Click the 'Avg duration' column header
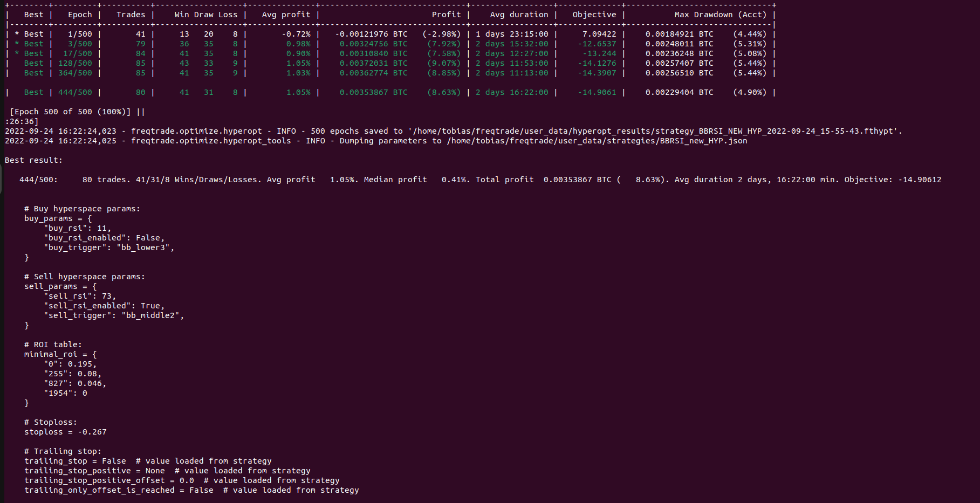 tap(519, 15)
